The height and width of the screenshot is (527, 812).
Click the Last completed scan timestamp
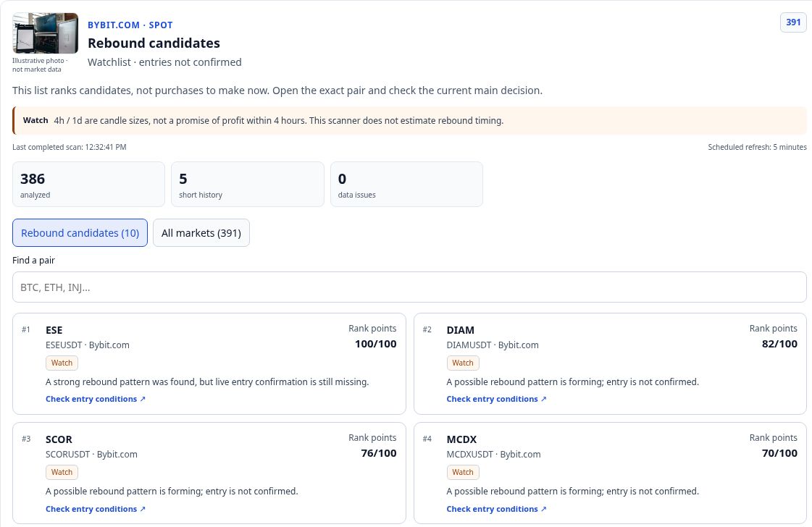[x=70, y=147]
